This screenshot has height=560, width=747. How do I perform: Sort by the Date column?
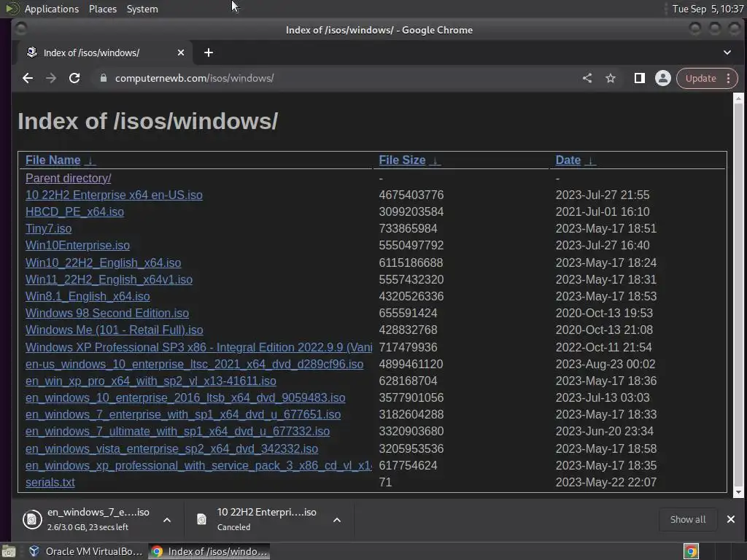tap(568, 160)
